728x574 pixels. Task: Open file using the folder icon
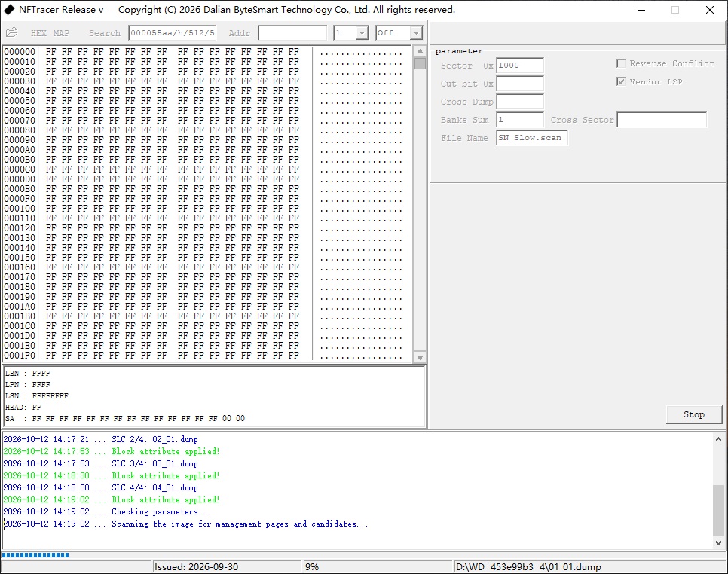click(11, 32)
